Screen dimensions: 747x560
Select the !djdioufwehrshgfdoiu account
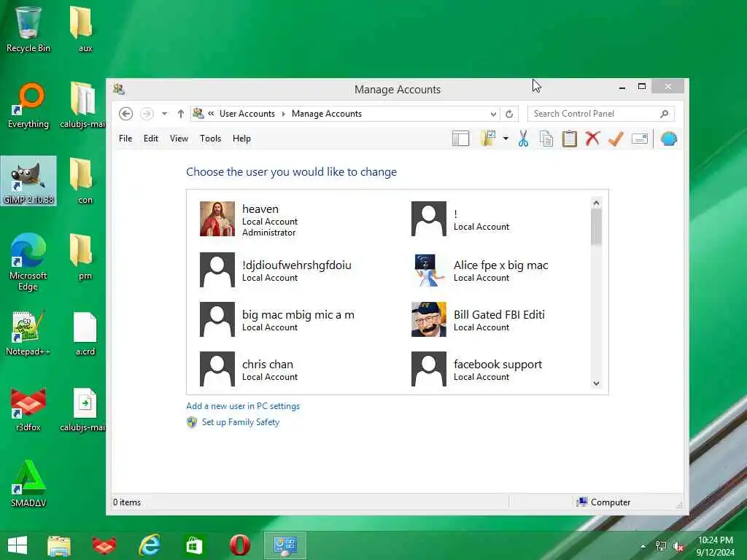pyautogui.click(x=276, y=270)
